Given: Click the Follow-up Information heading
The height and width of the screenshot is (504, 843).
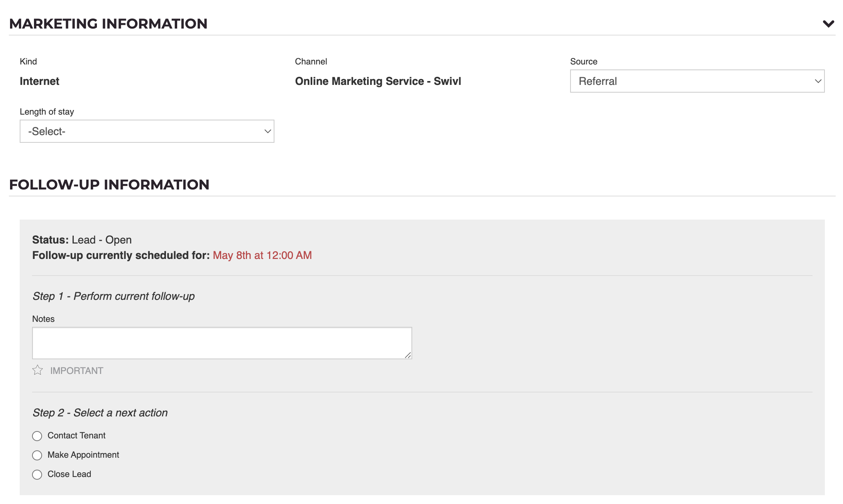Looking at the screenshot, I should click(x=109, y=184).
